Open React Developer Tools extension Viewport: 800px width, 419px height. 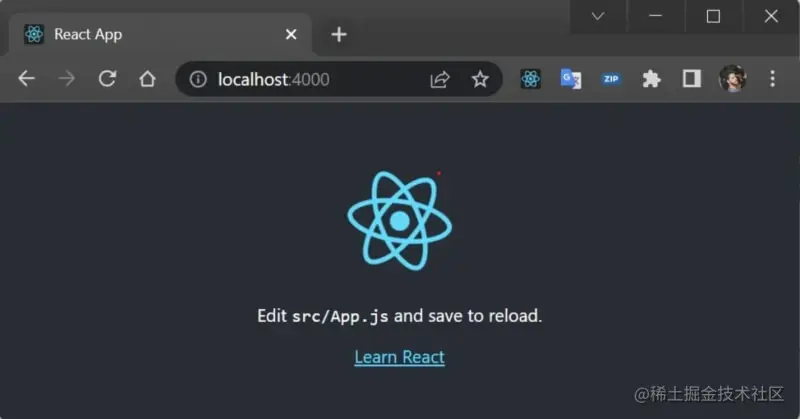coord(531,79)
